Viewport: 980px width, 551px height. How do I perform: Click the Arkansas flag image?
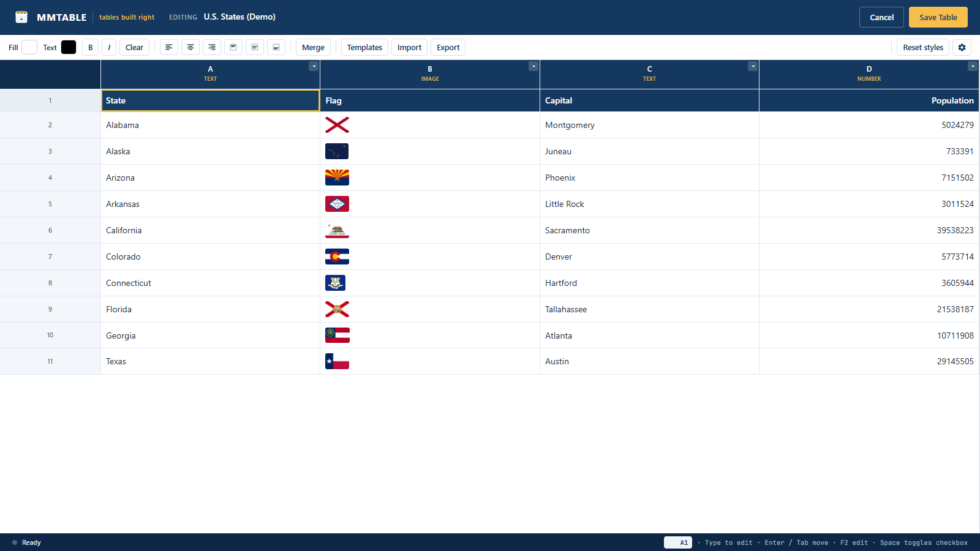pyautogui.click(x=337, y=204)
